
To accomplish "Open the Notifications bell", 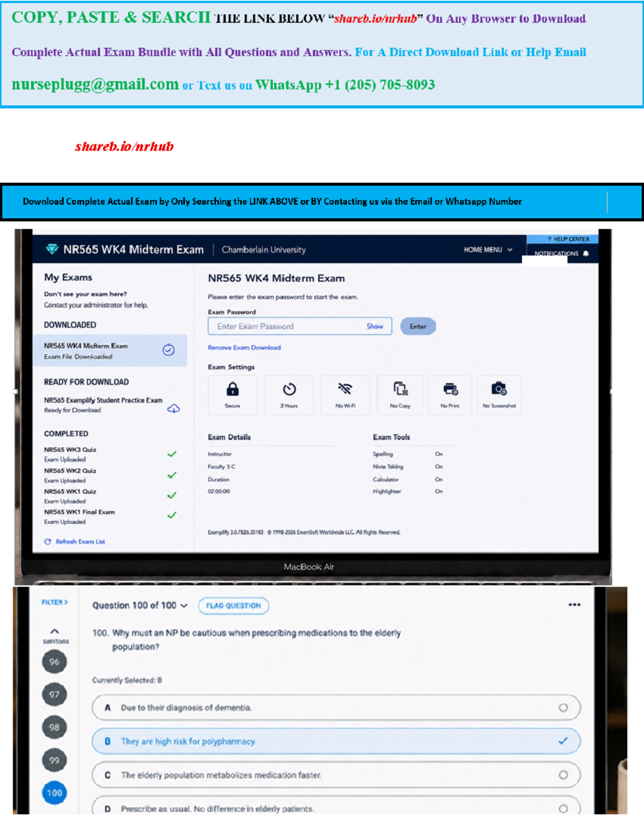I will (x=586, y=253).
